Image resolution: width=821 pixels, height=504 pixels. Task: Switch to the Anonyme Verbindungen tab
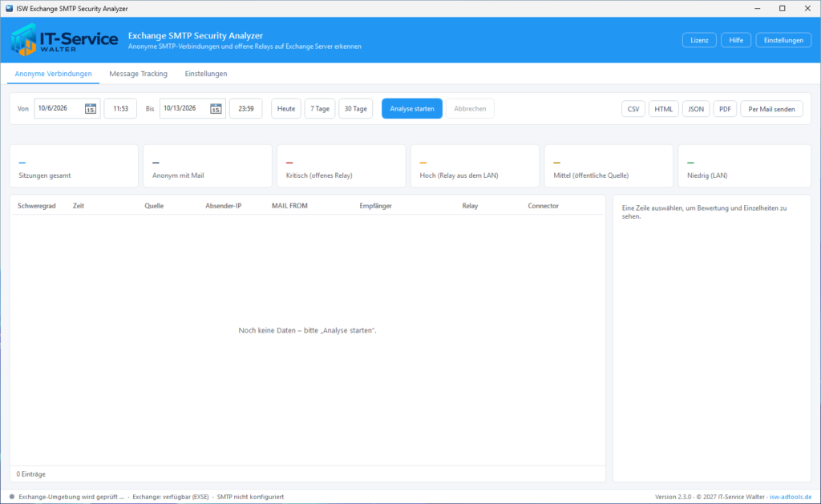(x=54, y=74)
